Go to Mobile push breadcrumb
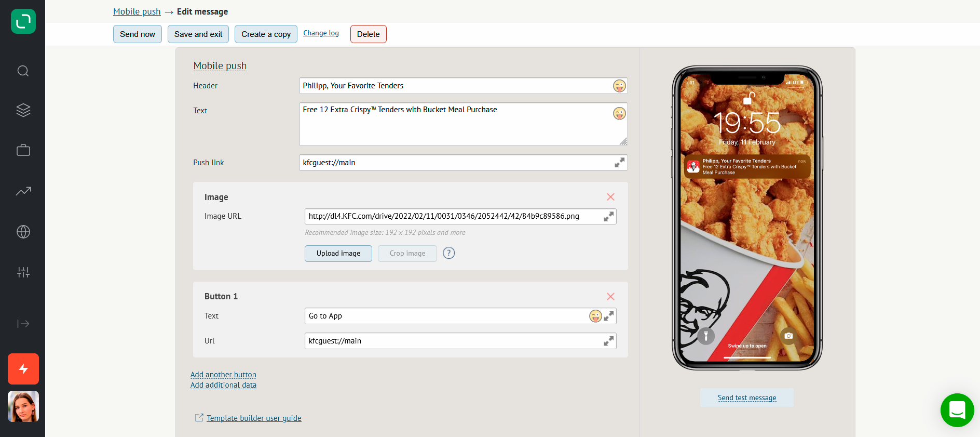Screen dimensions: 980x437 137,11
